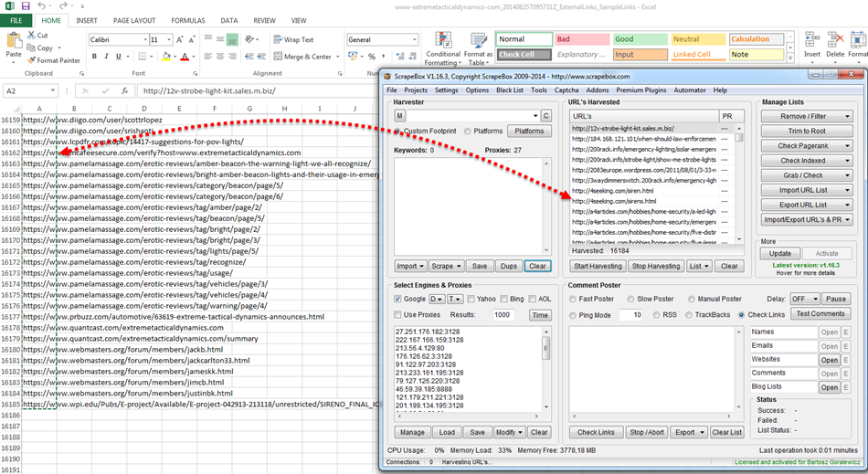Select the Fast Poster radio button

573,299
